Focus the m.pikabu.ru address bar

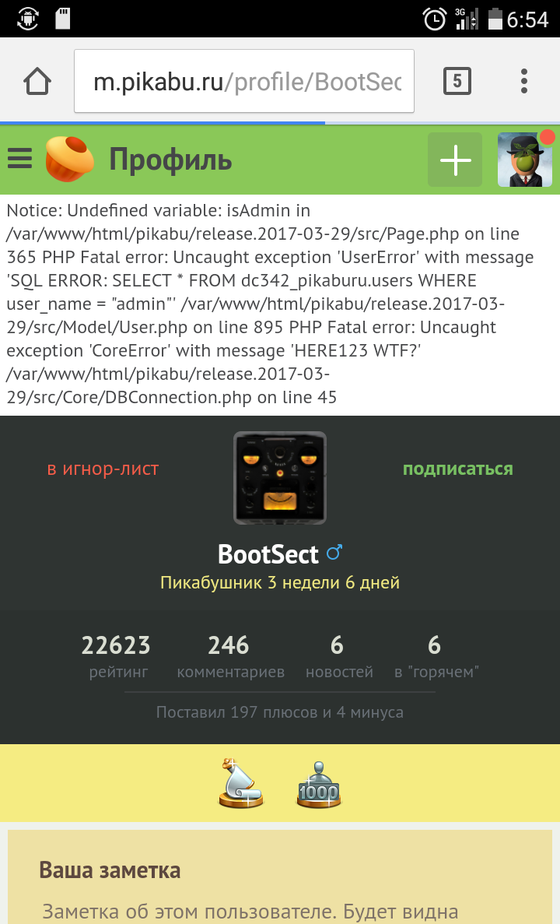pos(244,82)
